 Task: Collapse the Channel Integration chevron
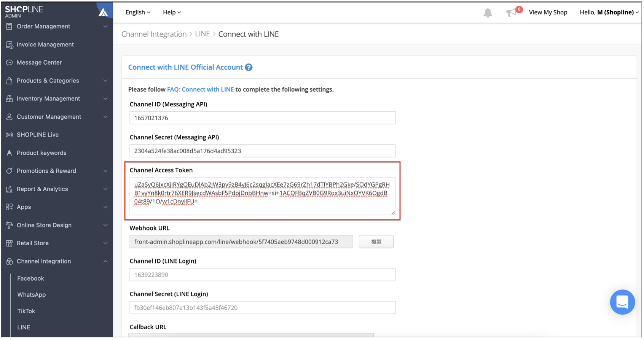[105, 261]
